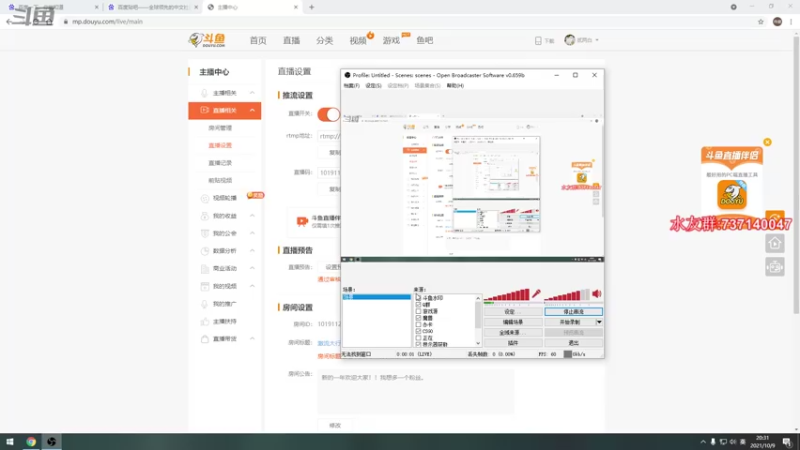The image size is (800, 450).
Task: Expand the 我的公会 chevron
Action: [252, 233]
